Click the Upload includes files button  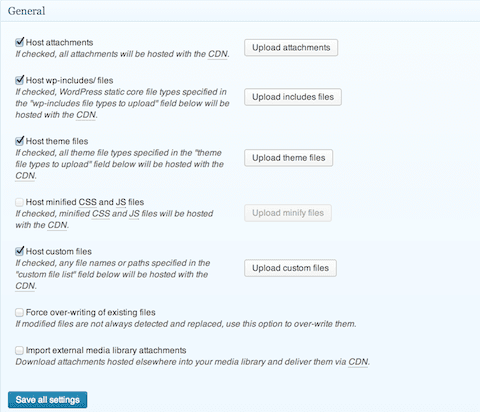[293, 97]
